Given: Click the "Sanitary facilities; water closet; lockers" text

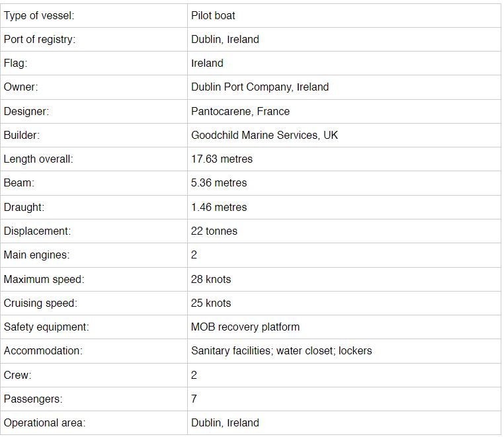Looking at the screenshot, I should pos(281,351).
